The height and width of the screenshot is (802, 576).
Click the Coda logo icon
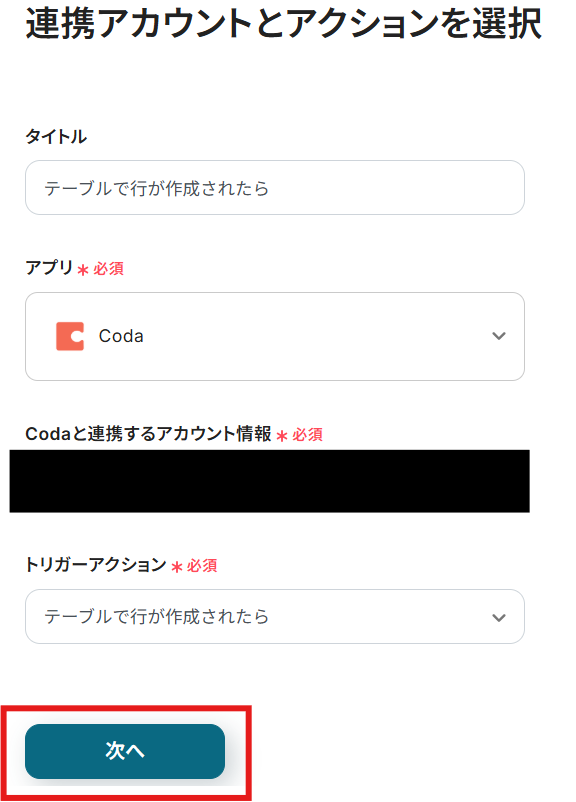[x=70, y=336]
